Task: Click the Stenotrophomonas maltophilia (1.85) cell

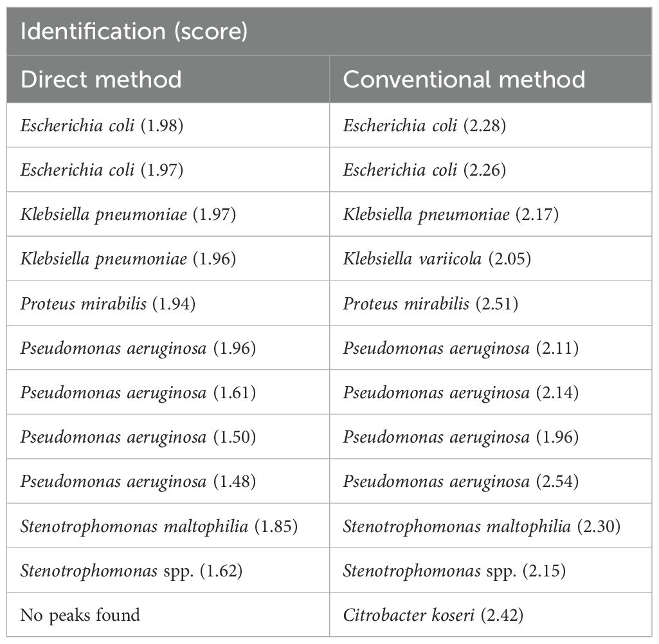Action: (159, 526)
